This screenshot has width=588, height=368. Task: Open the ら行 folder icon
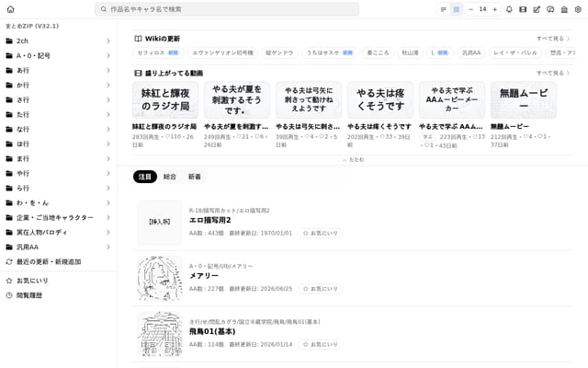pos(9,188)
